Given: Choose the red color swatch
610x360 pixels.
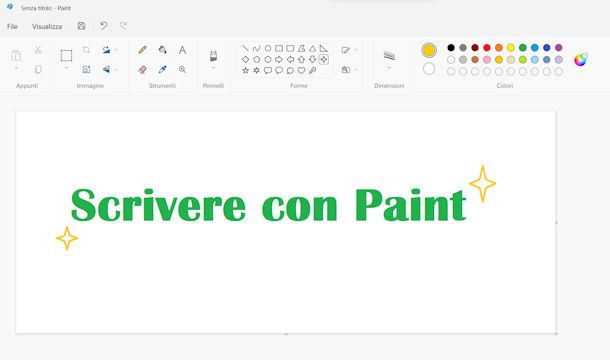Looking at the screenshot, I should pos(487,47).
